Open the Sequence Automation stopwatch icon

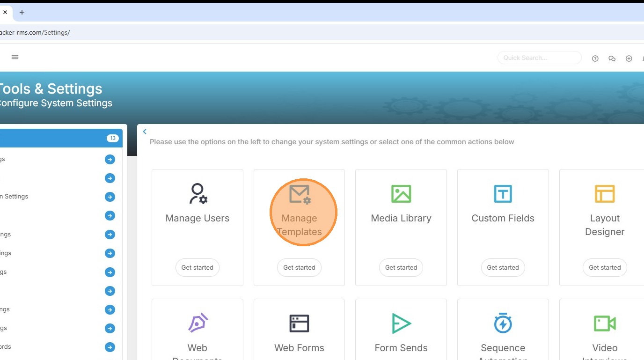click(x=503, y=323)
